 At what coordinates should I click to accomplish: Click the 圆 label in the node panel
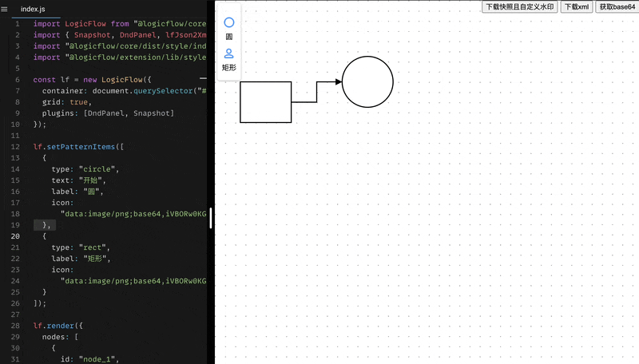229,37
